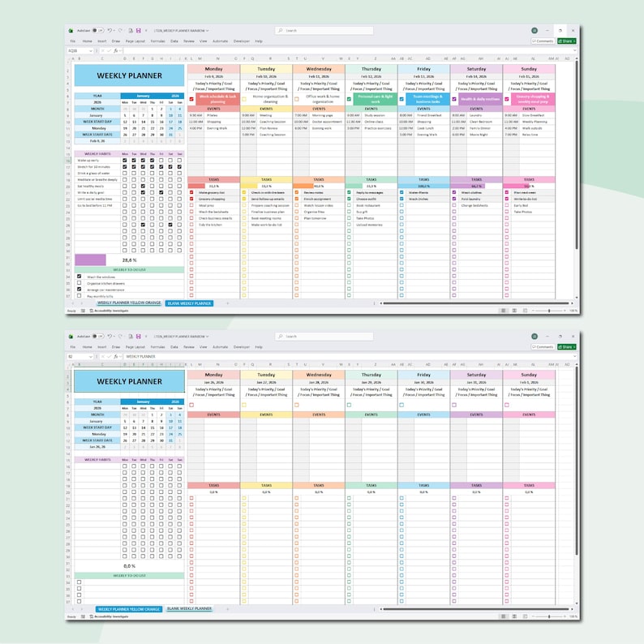Open the Home tab in top window
Viewport: 644px width, 644px height.
(x=87, y=41)
